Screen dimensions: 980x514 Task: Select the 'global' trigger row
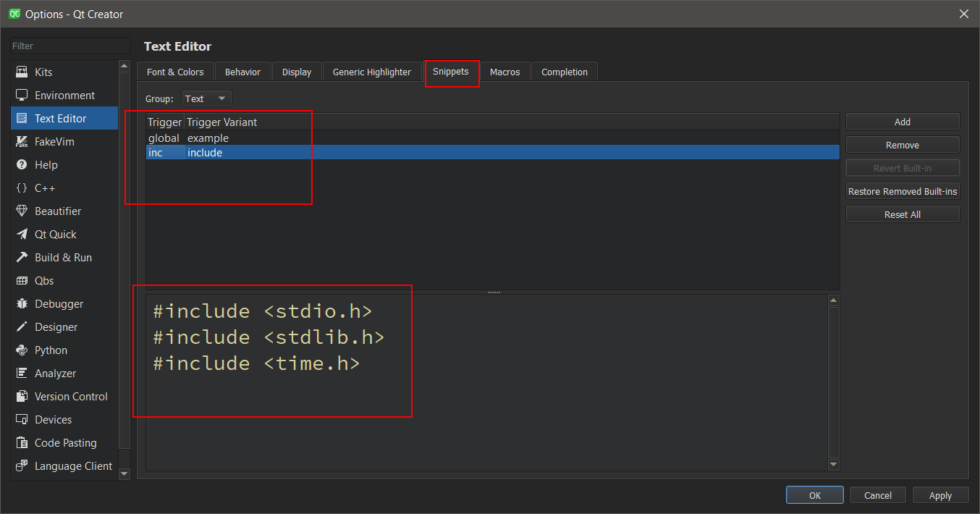click(x=493, y=138)
